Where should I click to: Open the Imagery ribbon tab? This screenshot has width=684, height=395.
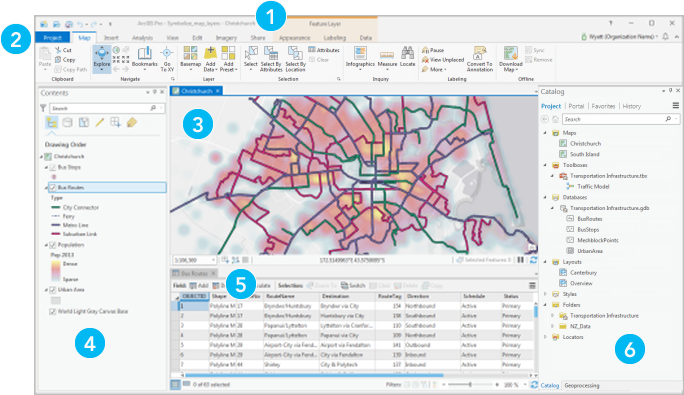(226, 38)
